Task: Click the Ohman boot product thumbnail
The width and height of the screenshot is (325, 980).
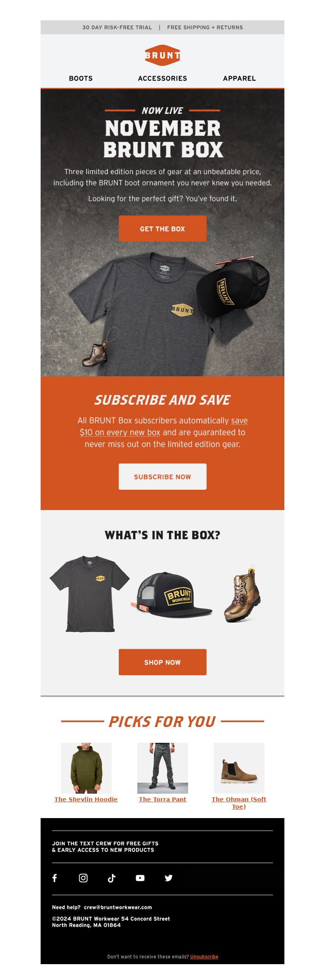Action: coord(239,768)
